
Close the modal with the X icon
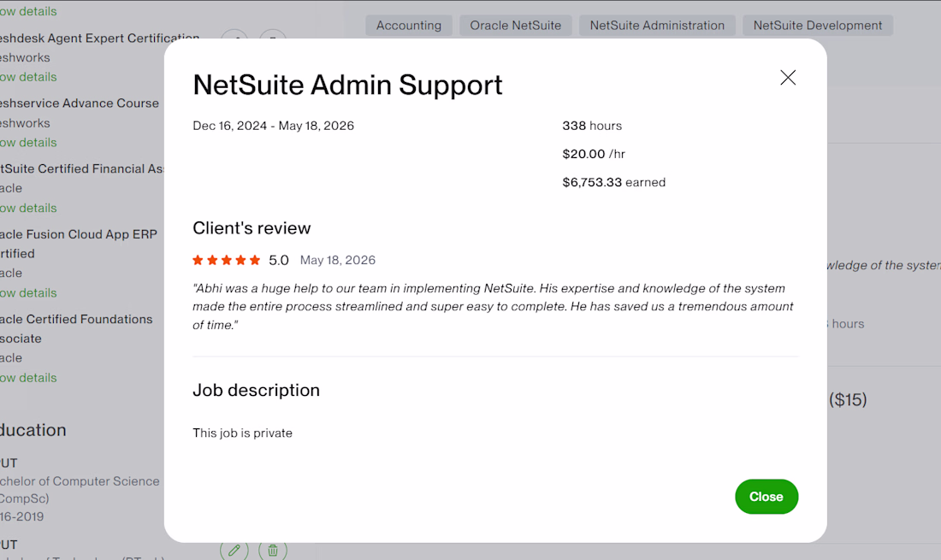pyautogui.click(x=788, y=77)
